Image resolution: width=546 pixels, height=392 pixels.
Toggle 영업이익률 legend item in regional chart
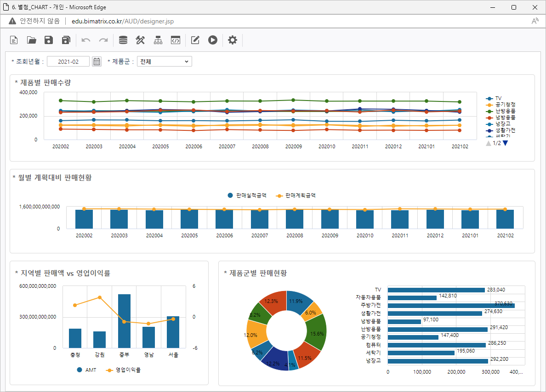[x=127, y=370]
